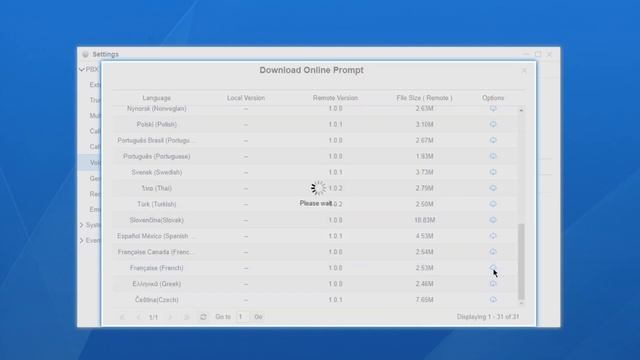This screenshot has width=640, height=360.
Task: Download the Svensk (Swedish) prompt
Action: click(493, 172)
